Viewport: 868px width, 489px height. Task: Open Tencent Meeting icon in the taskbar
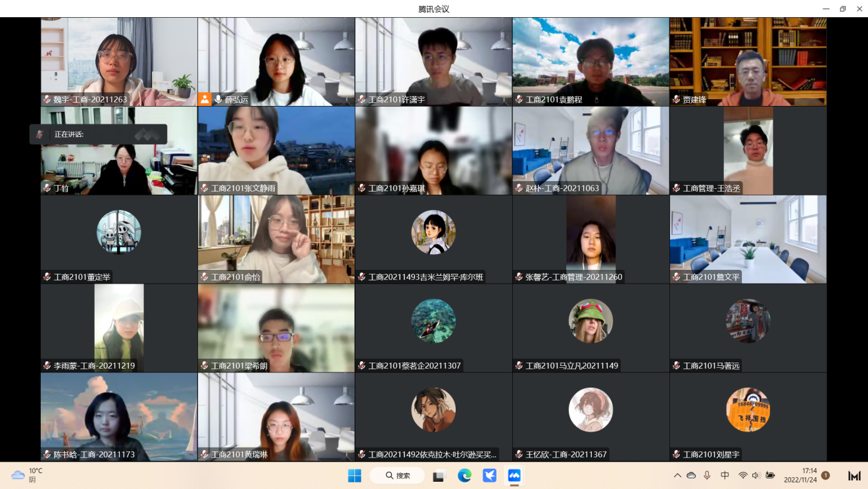[514, 475]
